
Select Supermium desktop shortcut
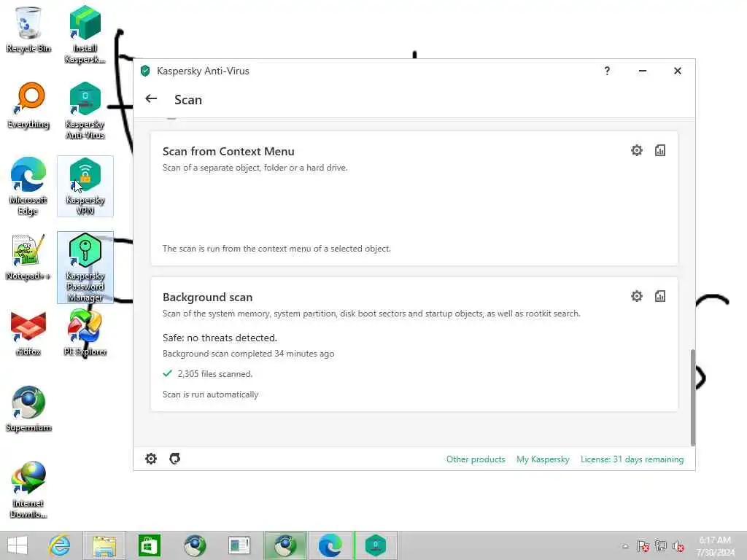tap(28, 410)
